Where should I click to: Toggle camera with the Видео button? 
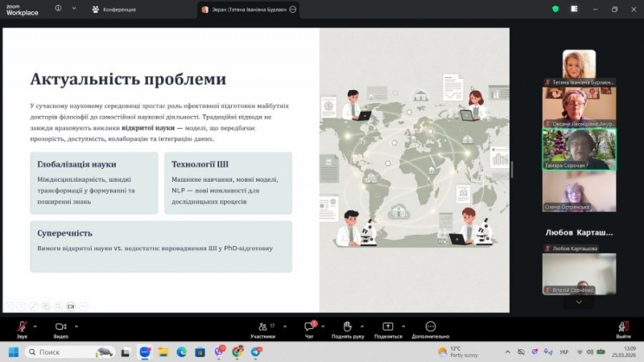tap(60, 327)
